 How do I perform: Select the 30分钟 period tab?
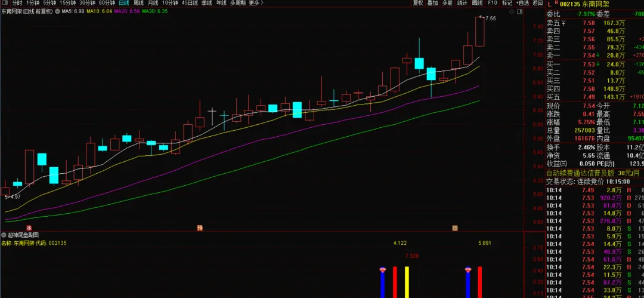pos(87,3)
